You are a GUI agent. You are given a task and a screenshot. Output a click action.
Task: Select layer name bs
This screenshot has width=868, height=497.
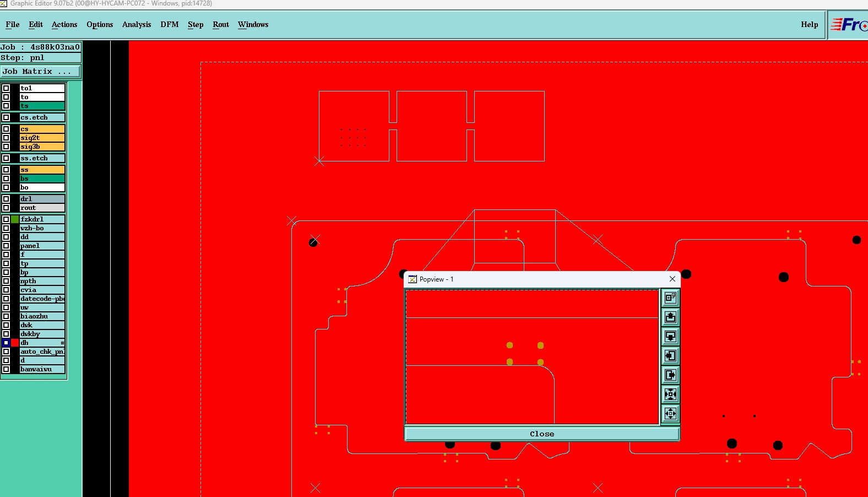point(42,179)
